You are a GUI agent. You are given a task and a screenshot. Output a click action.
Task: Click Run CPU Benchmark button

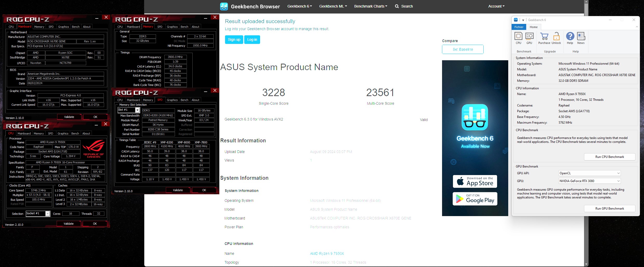[x=609, y=157]
